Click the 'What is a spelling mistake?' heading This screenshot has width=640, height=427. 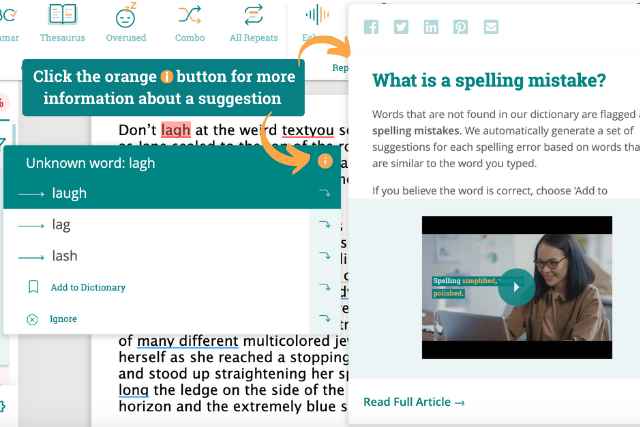point(489,80)
